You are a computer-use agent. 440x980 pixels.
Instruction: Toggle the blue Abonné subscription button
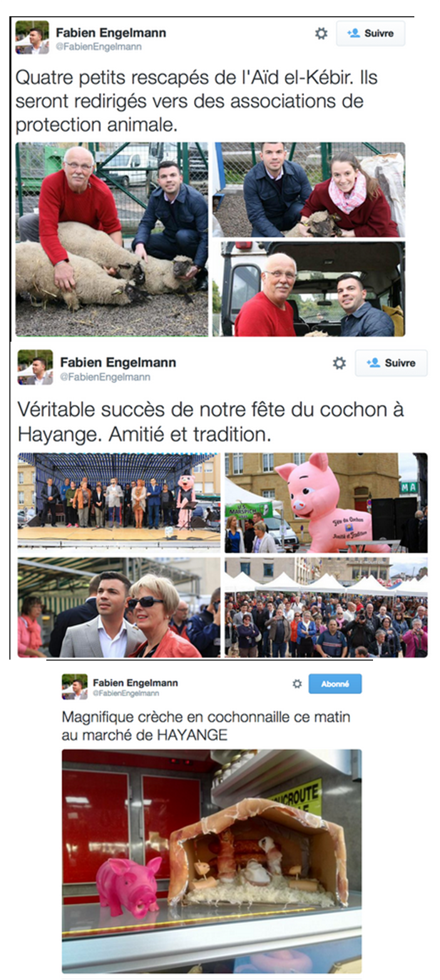click(x=335, y=684)
